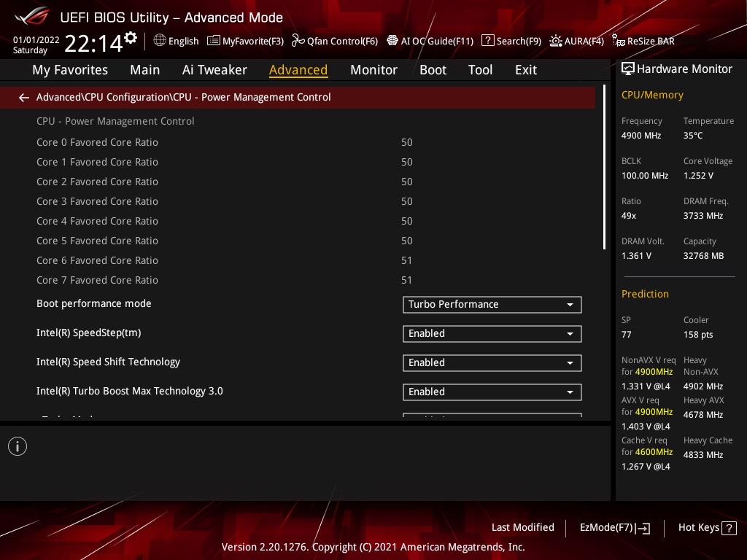Click the Boot performance mode label
Image resolution: width=747 pixels, height=560 pixels.
[94, 303]
